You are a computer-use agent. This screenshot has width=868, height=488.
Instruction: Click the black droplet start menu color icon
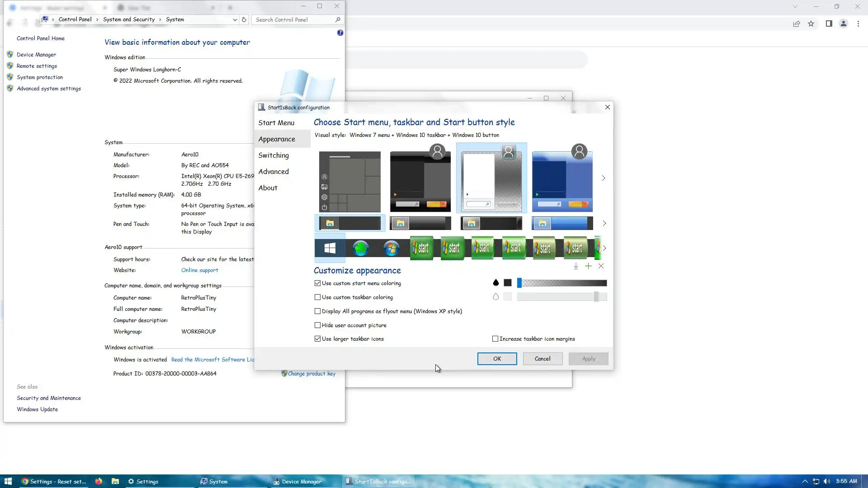click(x=495, y=283)
